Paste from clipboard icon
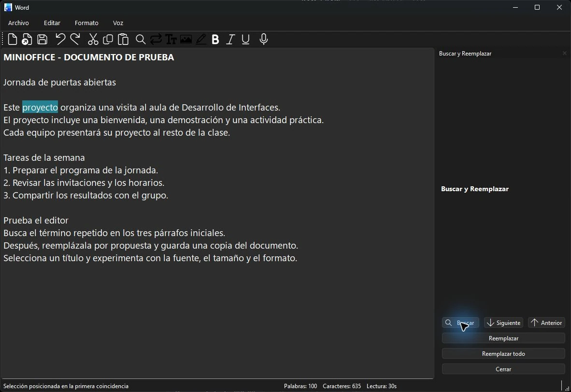Screen dimensions: 571x392 coord(123,39)
